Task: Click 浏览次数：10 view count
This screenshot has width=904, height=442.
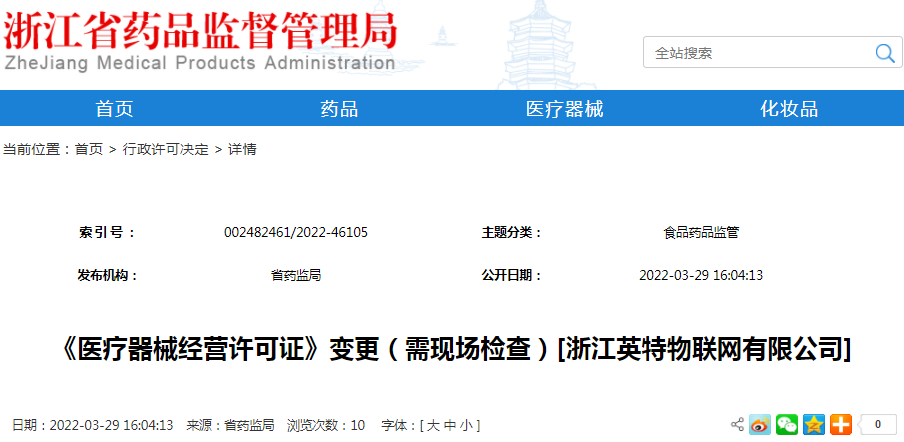Action: point(326,426)
